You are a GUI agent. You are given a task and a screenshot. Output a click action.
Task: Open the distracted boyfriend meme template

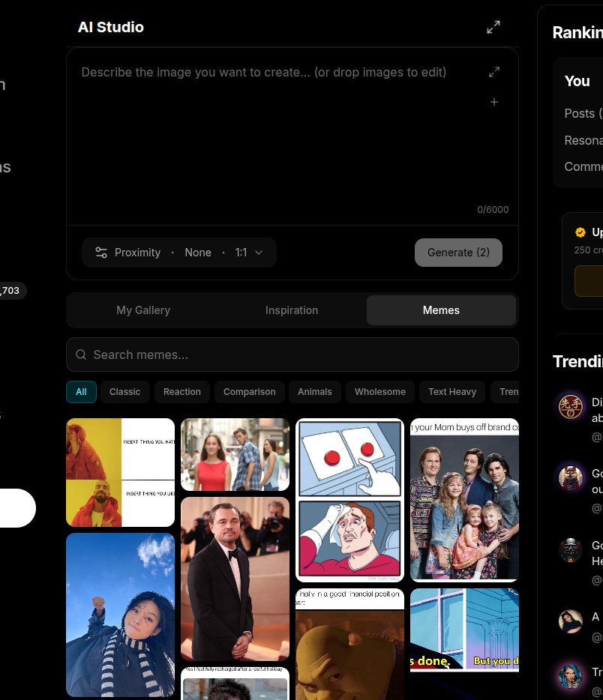(235, 454)
